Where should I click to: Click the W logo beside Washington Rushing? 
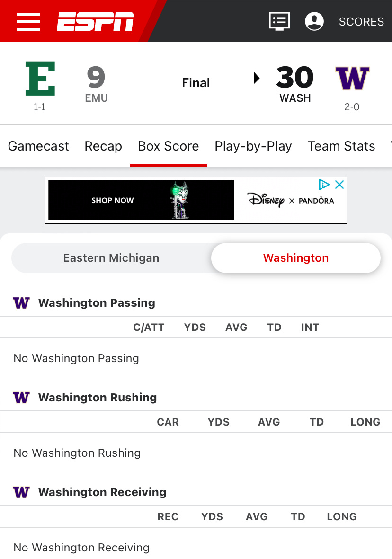(x=21, y=398)
